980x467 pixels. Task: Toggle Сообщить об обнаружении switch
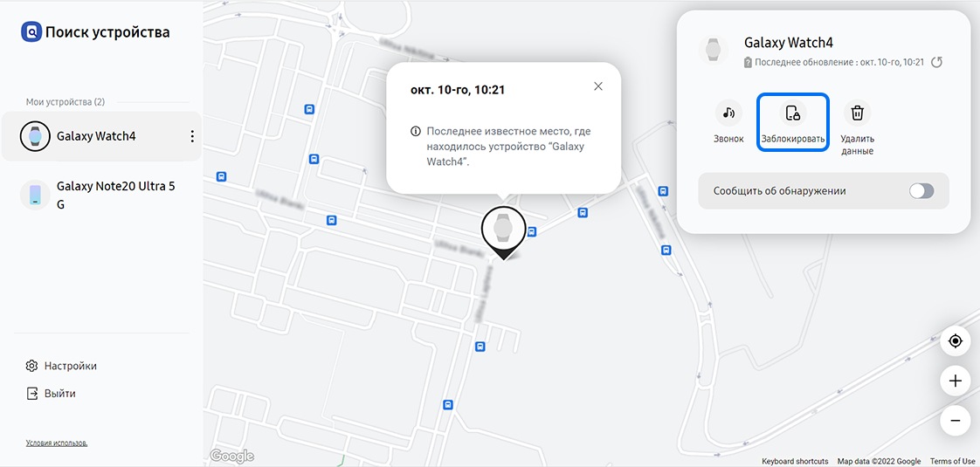921,191
